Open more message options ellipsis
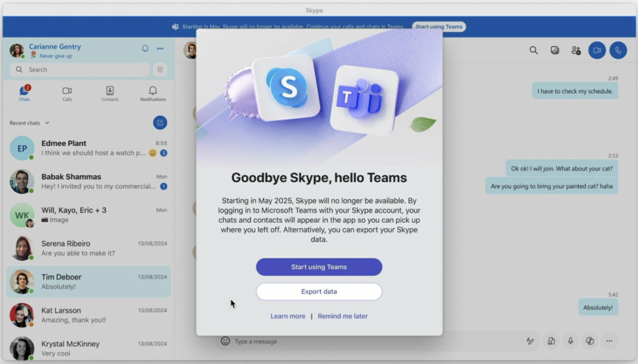 [x=609, y=341]
